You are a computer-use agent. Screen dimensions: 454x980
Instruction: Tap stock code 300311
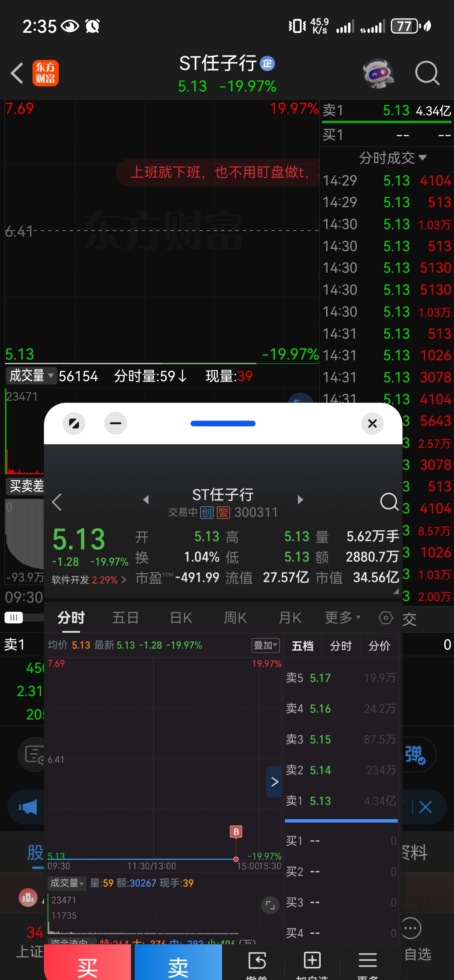[x=256, y=512]
